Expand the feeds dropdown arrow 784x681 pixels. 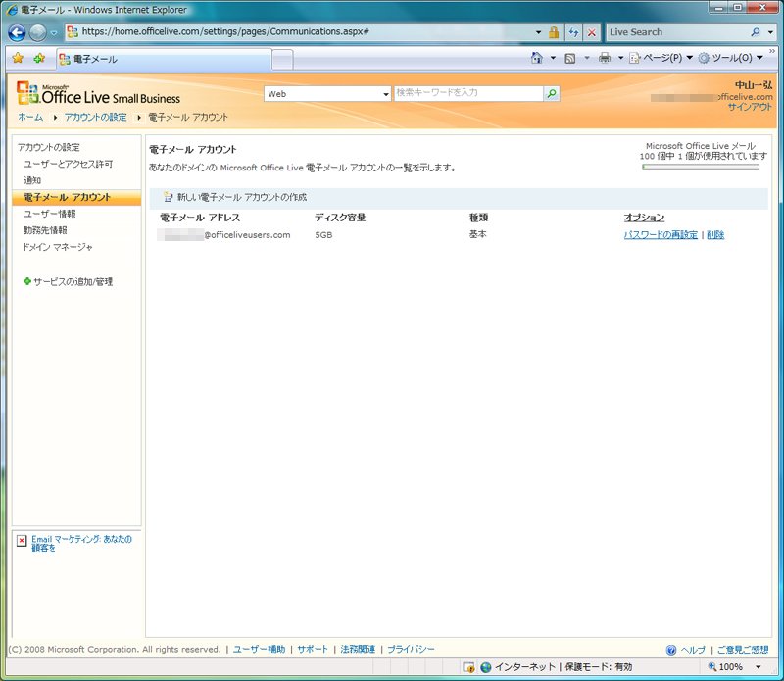coord(587,58)
